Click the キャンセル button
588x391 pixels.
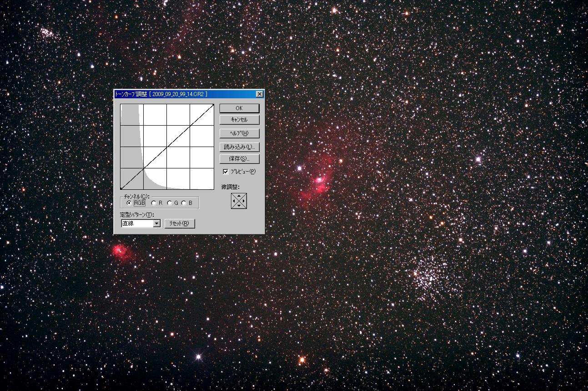(x=239, y=120)
